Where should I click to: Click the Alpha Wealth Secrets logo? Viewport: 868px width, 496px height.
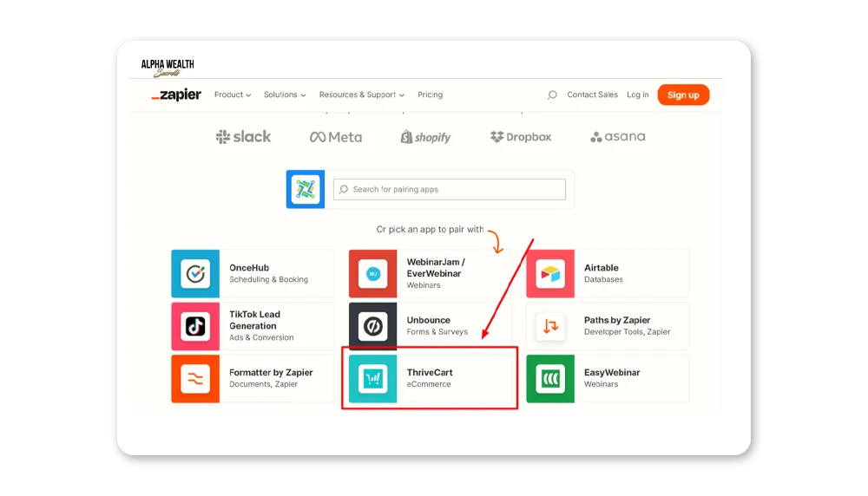(168, 68)
